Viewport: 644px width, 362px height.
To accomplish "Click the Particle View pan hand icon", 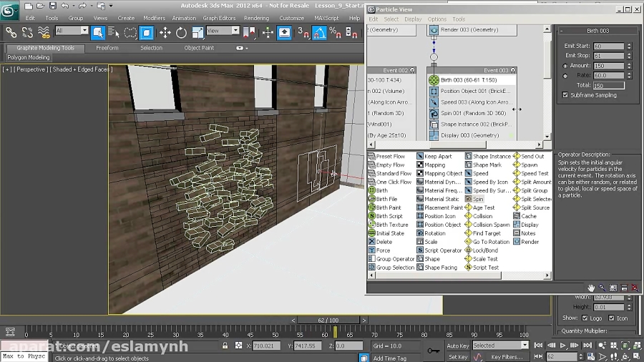I will (590, 288).
